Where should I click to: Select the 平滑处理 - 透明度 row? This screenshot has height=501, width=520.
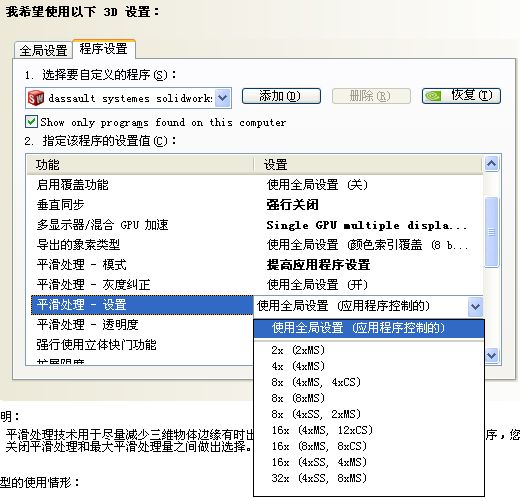point(140,325)
